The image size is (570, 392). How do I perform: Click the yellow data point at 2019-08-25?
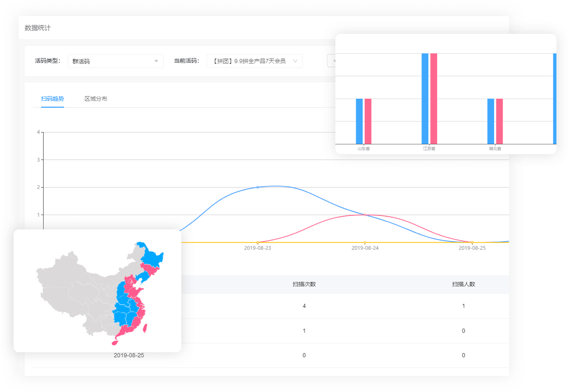coord(472,243)
